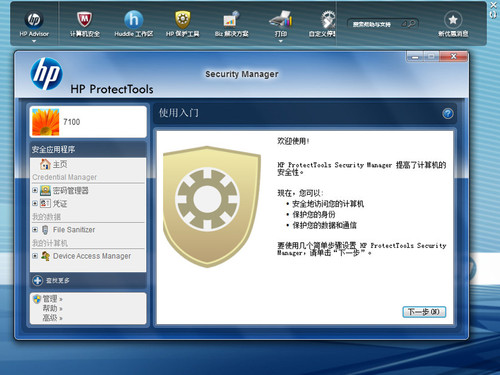Click the magnifier icon in search box
This screenshot has width=500, height=375.
click(411, 24)
